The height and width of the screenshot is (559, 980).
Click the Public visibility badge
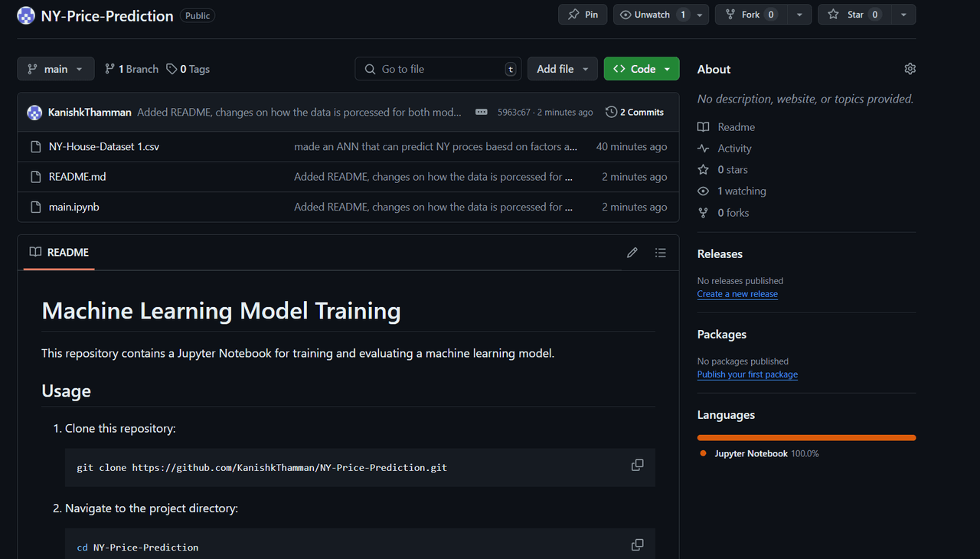[198, 15]
